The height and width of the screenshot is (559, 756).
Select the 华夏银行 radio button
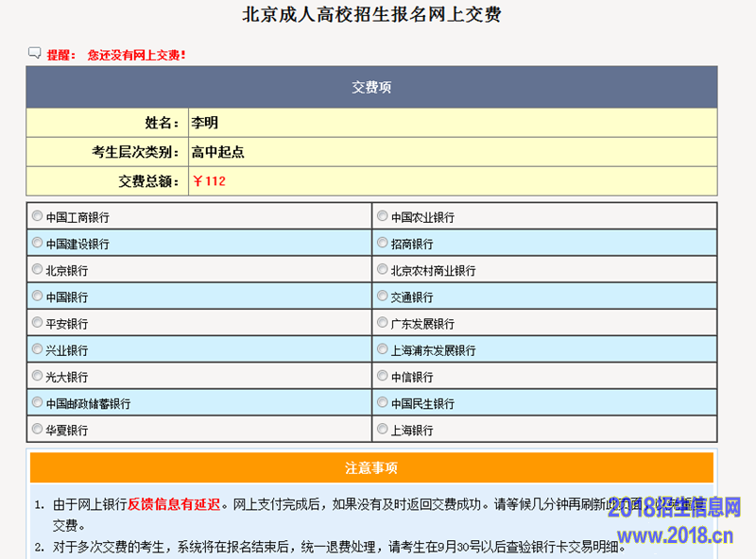pyautogui.click(x=38, y=429)
